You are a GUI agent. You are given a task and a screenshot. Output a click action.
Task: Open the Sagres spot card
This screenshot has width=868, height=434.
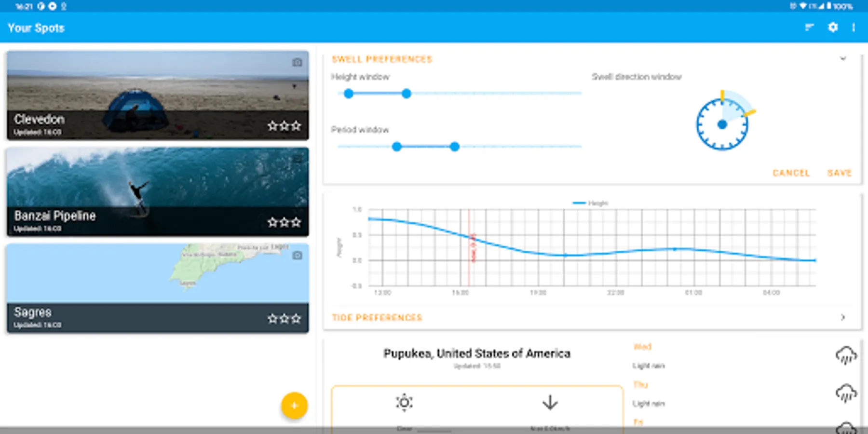[x=158, y=288]
